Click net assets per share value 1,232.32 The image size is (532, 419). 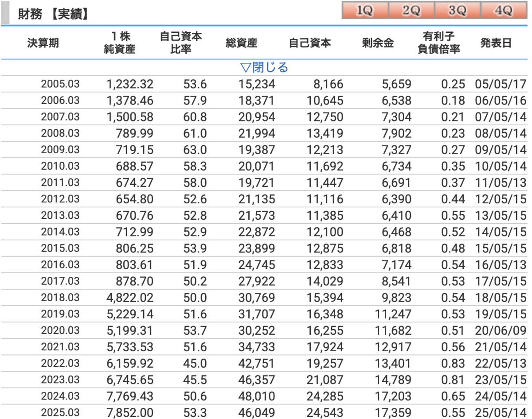click(130, 84)
